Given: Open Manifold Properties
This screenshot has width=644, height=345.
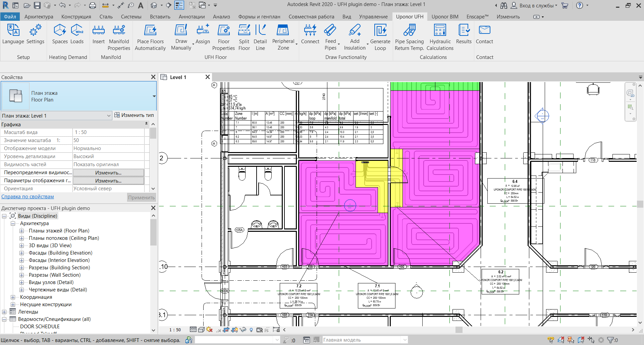Looking at the screenshot, I should (119, 38).
